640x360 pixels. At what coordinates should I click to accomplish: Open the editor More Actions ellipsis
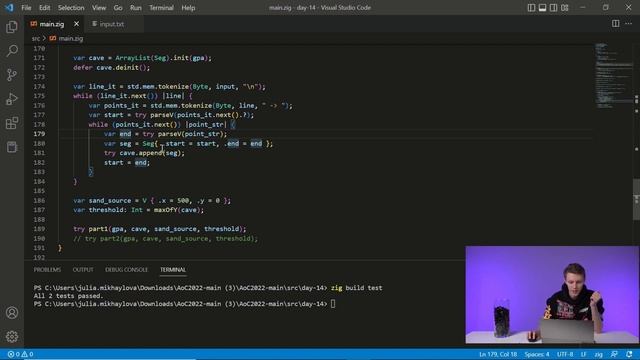point(629,24)
